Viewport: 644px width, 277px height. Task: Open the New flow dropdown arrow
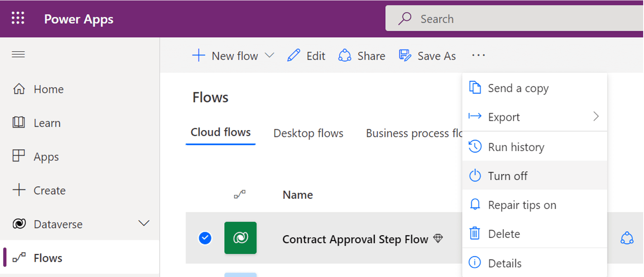[269, 55]
